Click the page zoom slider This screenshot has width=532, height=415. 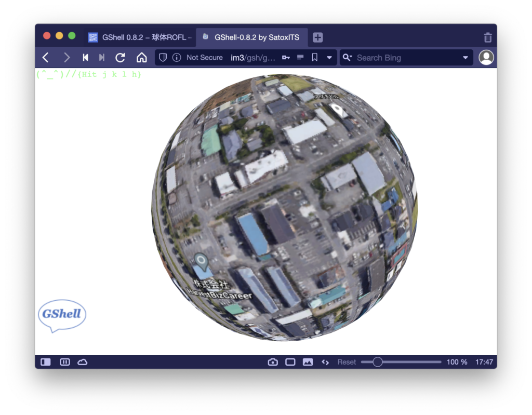pos(401,362)
